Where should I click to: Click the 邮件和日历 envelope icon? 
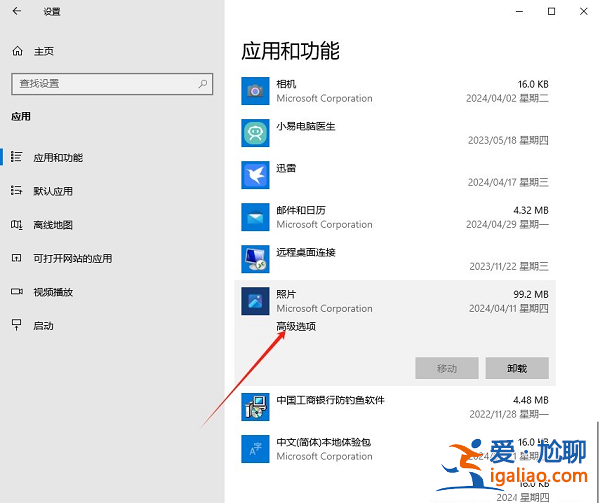coord(255,217)
